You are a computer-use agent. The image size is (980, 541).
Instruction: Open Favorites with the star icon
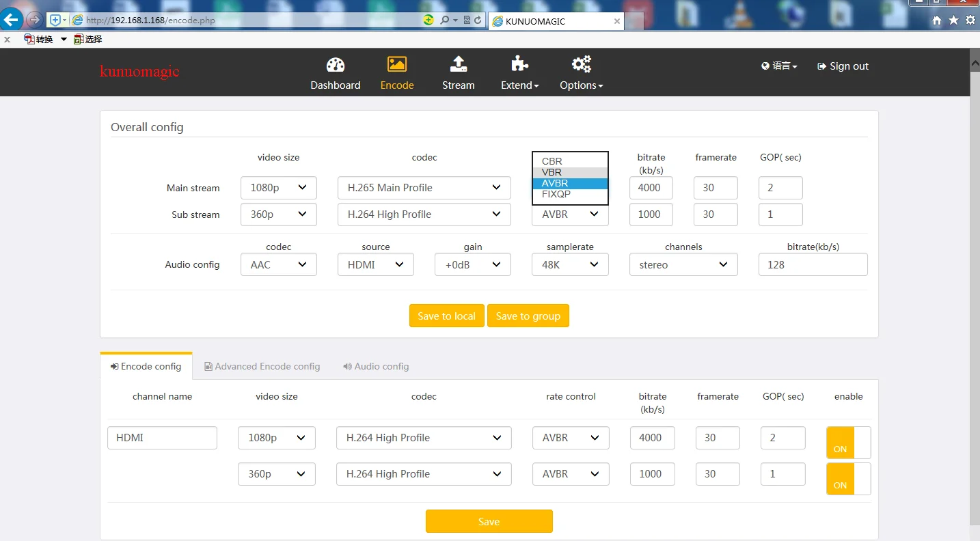tap(953, 20)
